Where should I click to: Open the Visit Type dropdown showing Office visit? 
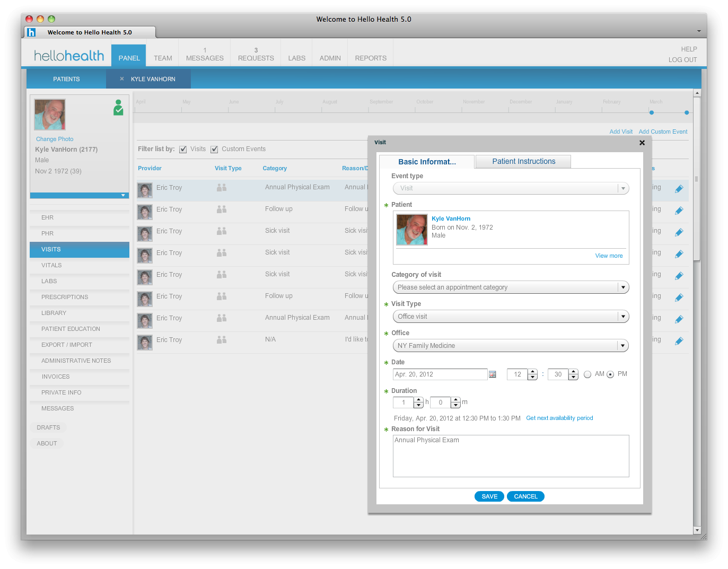[622, 316]
